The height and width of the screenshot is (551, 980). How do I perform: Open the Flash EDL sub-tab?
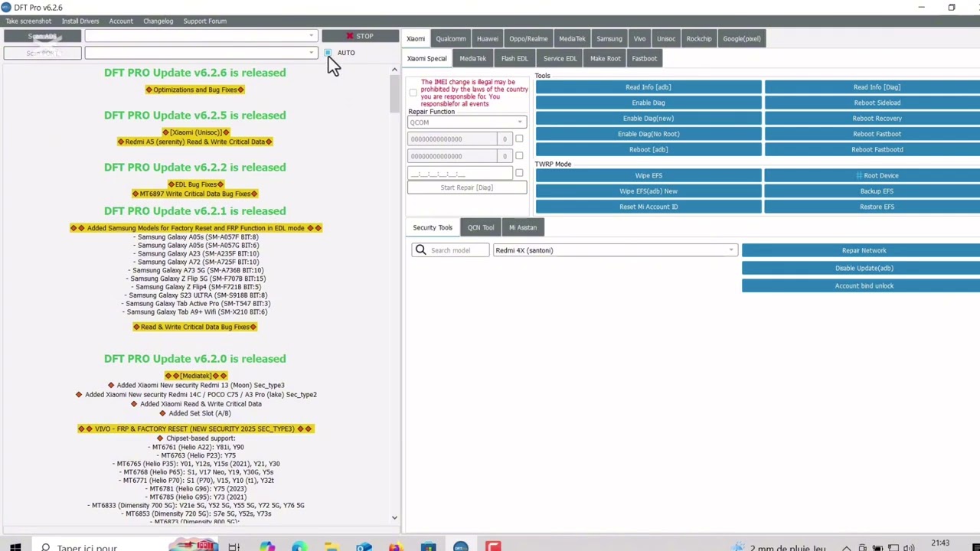click(514, 58)
